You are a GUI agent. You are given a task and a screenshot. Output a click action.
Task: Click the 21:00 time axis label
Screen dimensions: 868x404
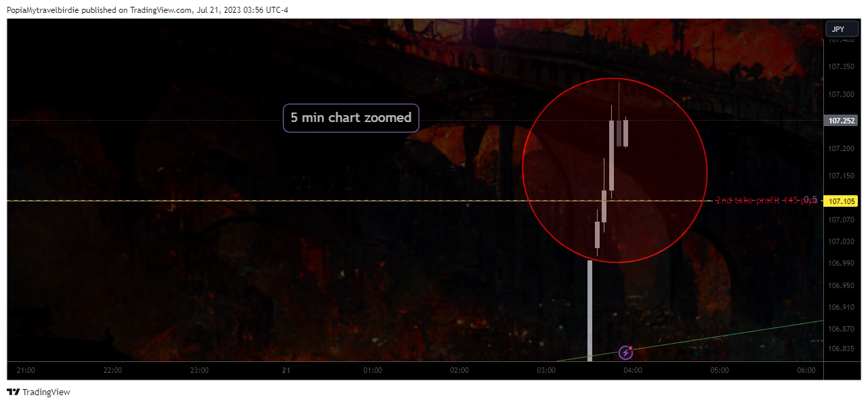tap(26, 370)
